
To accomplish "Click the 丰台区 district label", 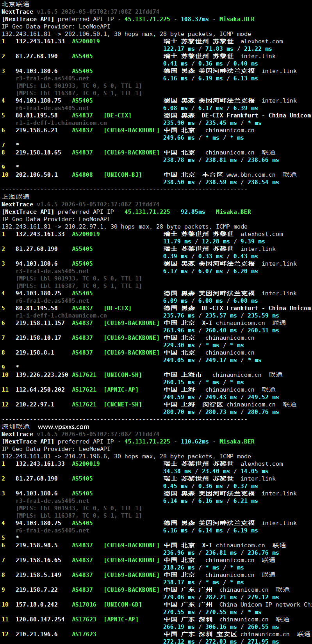I will click(x=212, y=175).
